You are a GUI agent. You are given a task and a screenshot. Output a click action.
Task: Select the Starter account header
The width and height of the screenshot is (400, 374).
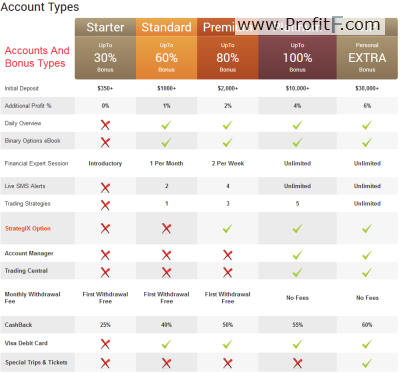[x=105, y=27]
